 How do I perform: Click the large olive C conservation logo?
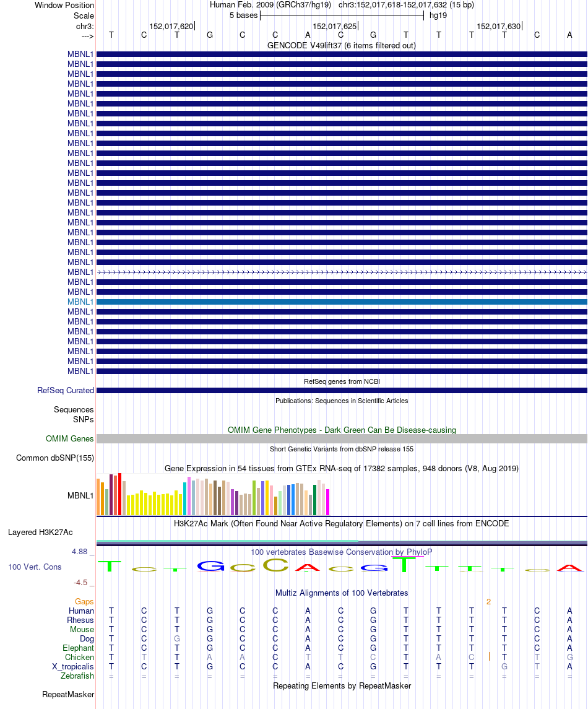pos(275,565)
